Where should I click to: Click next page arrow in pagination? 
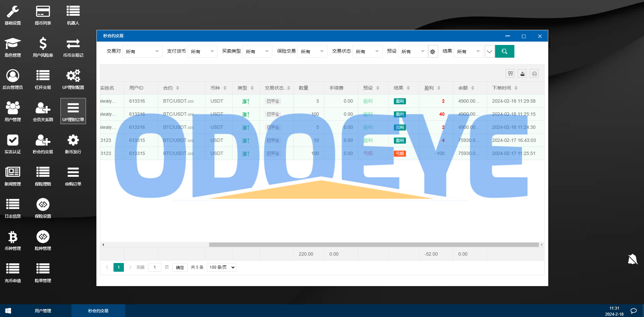(x=130, y=267)
